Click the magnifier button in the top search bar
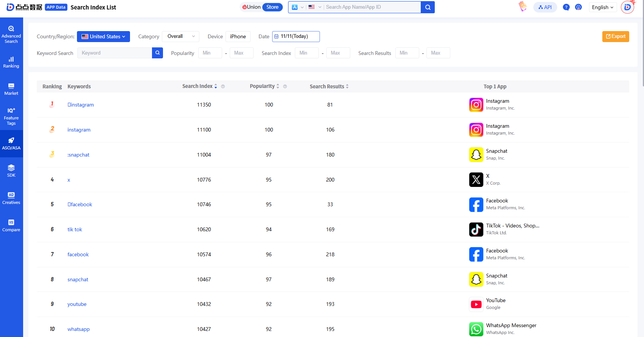The width and height of the screenshot is (644, 337). point(428,7)
